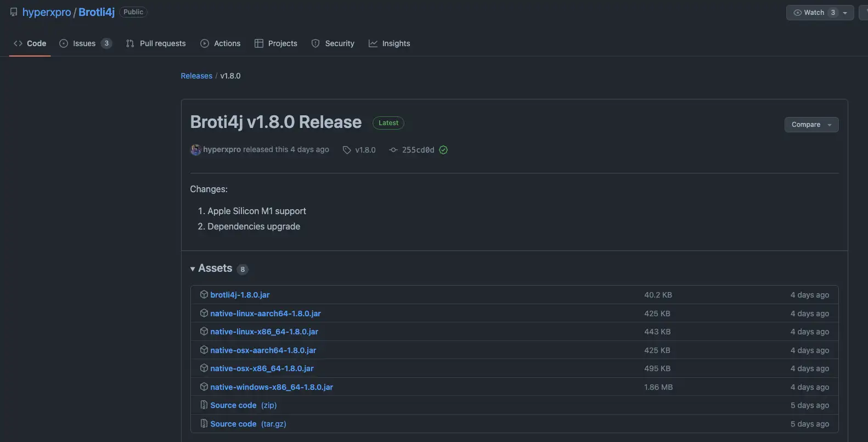Image resolution: width=868 pixels, height=442 pixels.
Task: Click the Pull requests branch icon
Action: click(x=130, y=43)
